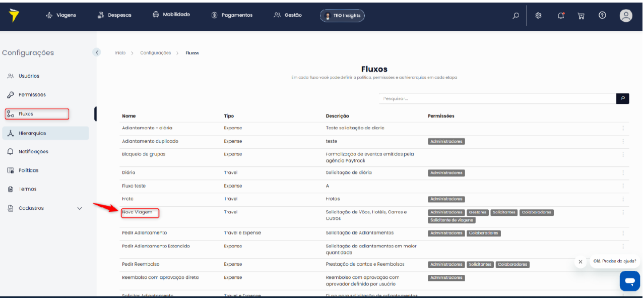
Task: Click the dark search button beside Pesquisar
Action: 623,99
